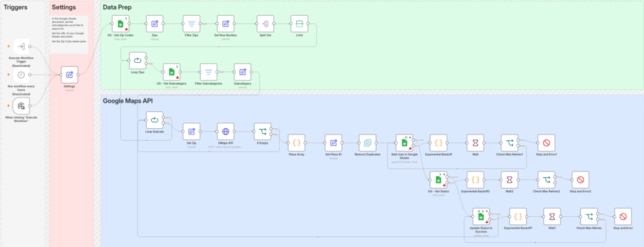Click the 'Execute Workflow Trigger (Deactivated)' label
Image resolution: width=644 pixels, height=247 pixels.
tap(21, 62)
